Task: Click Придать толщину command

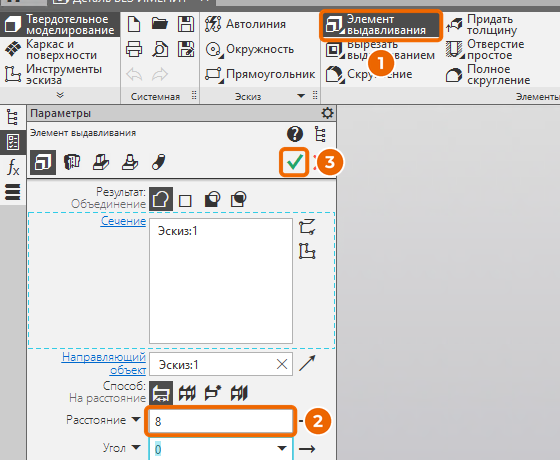Action: pyautogui.click(x=481, y=25)
